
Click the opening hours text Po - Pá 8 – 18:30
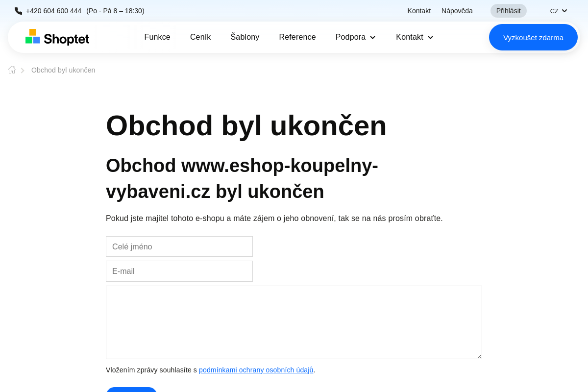tap(115, 11)
